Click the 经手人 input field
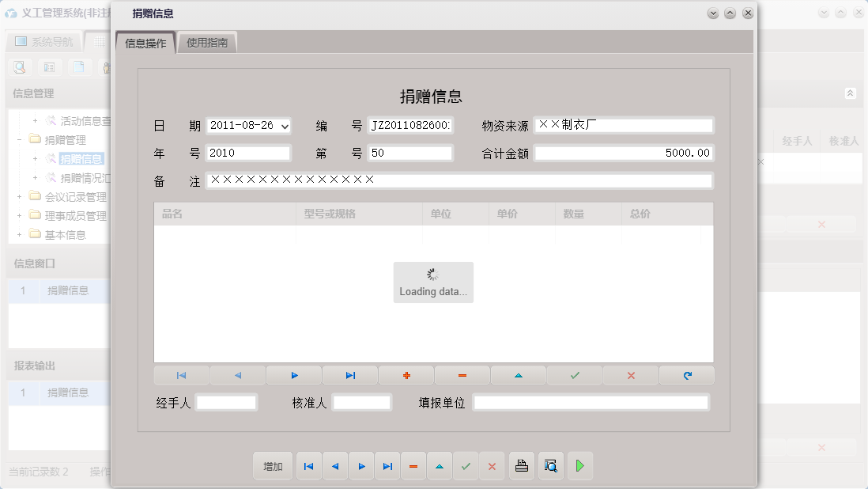 point(226,402)
